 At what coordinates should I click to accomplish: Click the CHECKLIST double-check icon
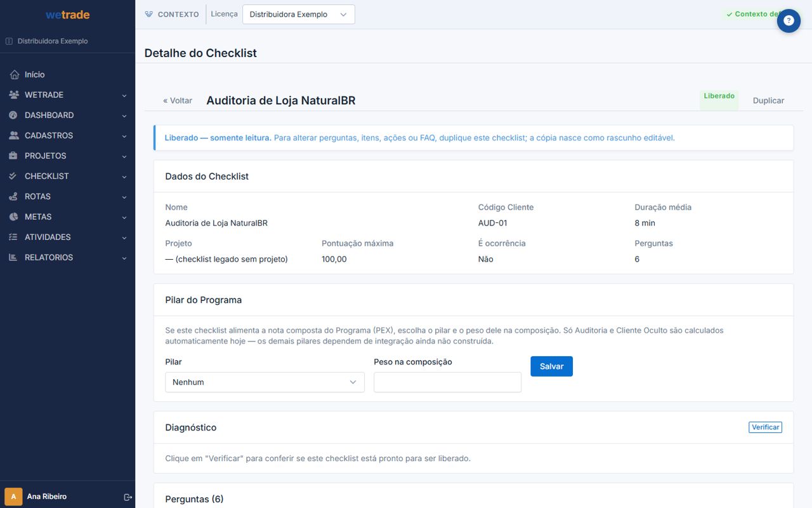point(14,176)
